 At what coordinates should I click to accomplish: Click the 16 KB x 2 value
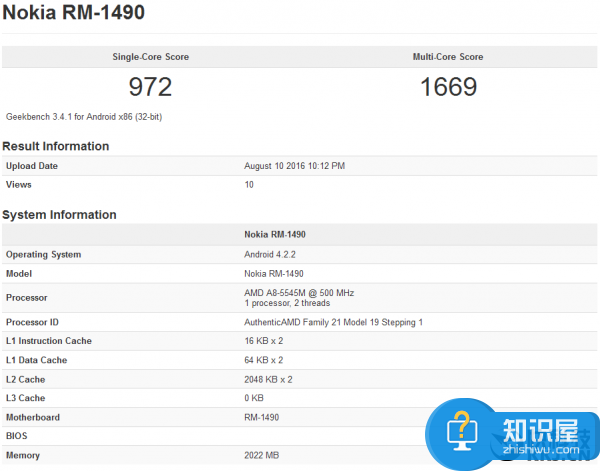point(264,341)
